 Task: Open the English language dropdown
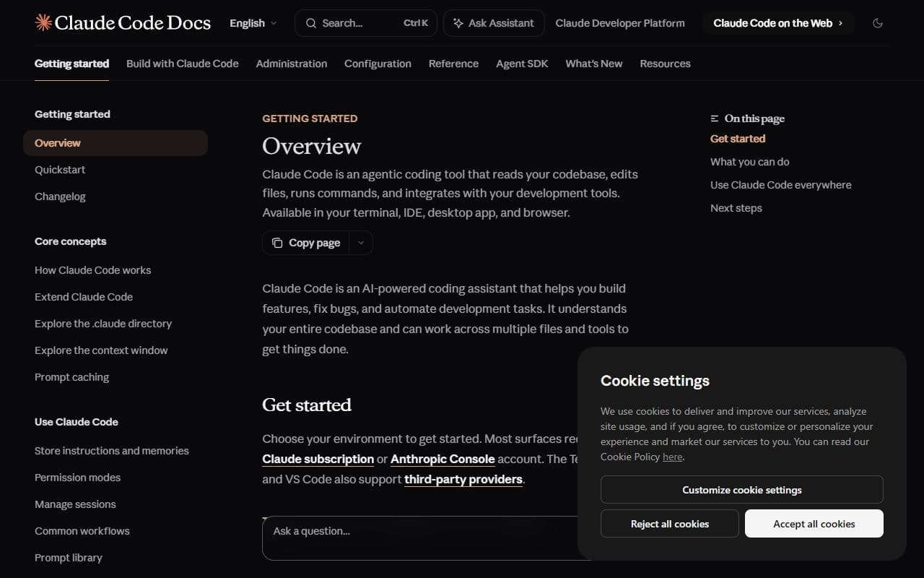point(253,23)
